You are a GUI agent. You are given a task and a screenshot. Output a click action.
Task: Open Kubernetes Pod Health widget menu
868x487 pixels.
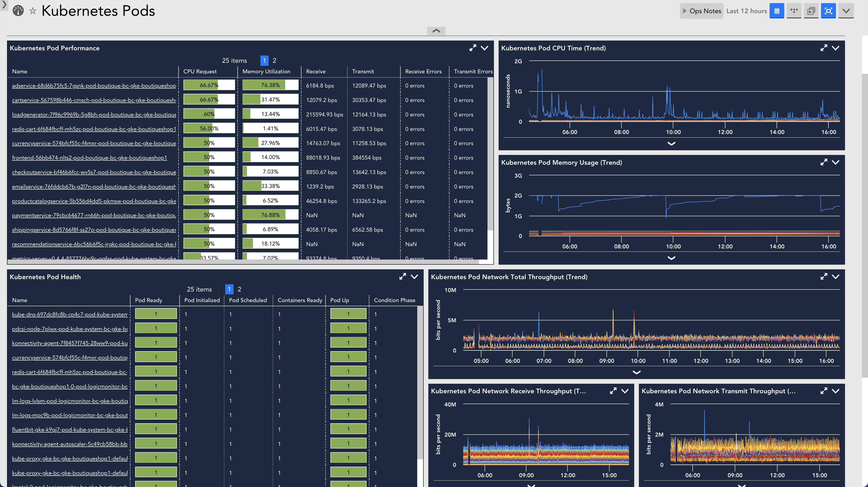point(414,277)
